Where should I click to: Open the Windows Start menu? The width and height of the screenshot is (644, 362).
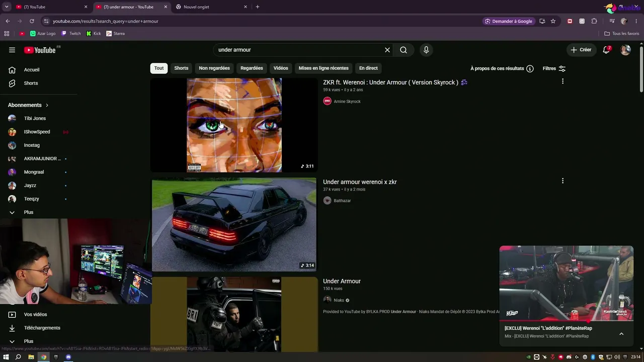[6, 357]
